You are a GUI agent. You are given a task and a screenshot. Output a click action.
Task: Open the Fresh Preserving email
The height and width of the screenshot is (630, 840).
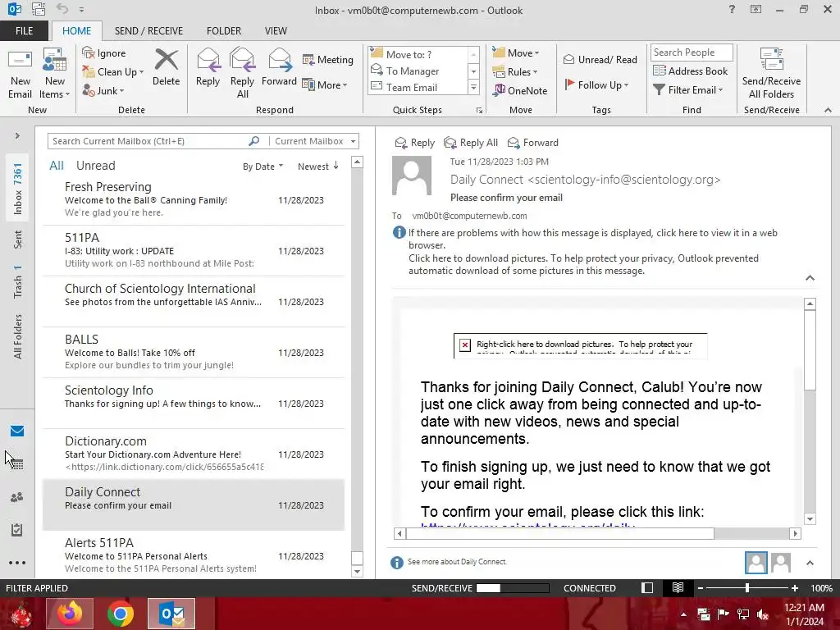194,200
